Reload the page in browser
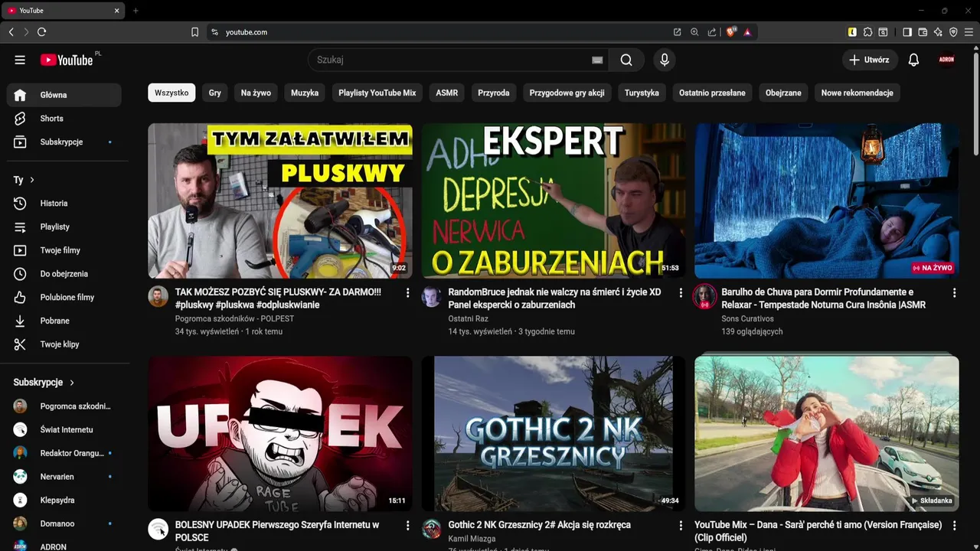 click(41, 32)
